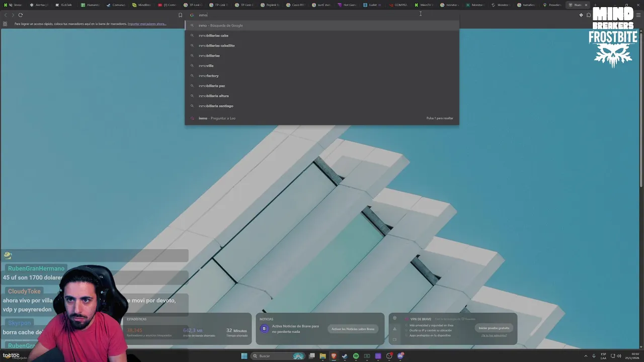The image size is (644, 362).
Task: Click the Brave browser taskbar icon
Action: [x=334, y=356]
